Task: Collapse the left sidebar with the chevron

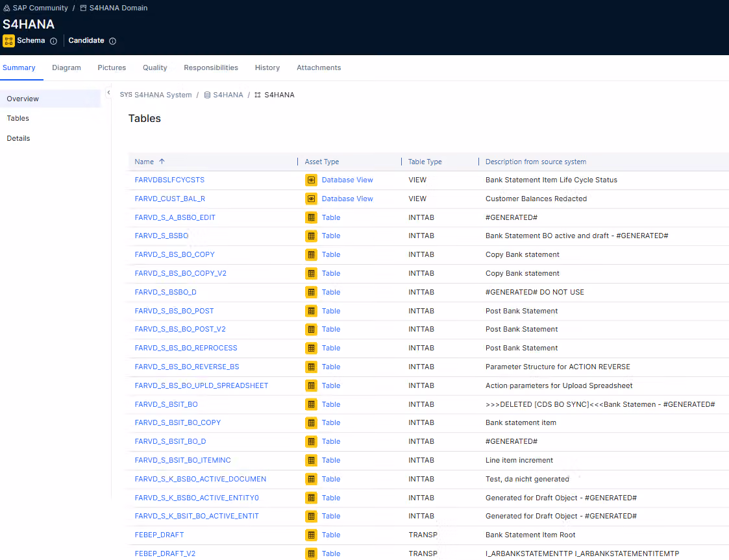Action: tap(108, 93)
